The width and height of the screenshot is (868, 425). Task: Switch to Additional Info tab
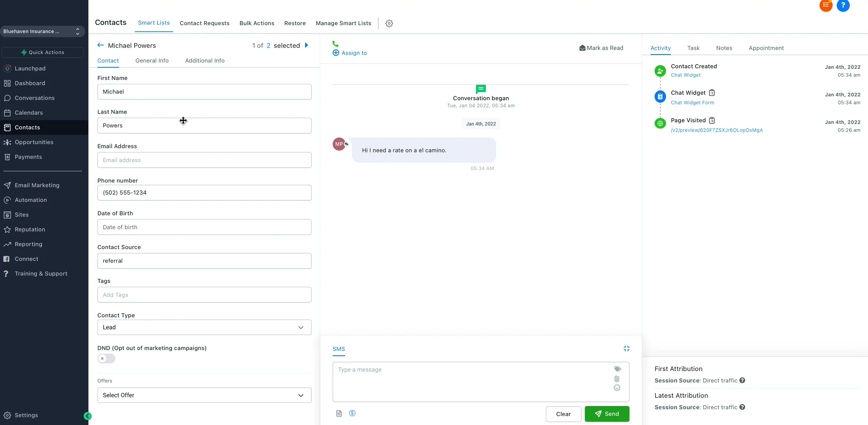(205, 61)
